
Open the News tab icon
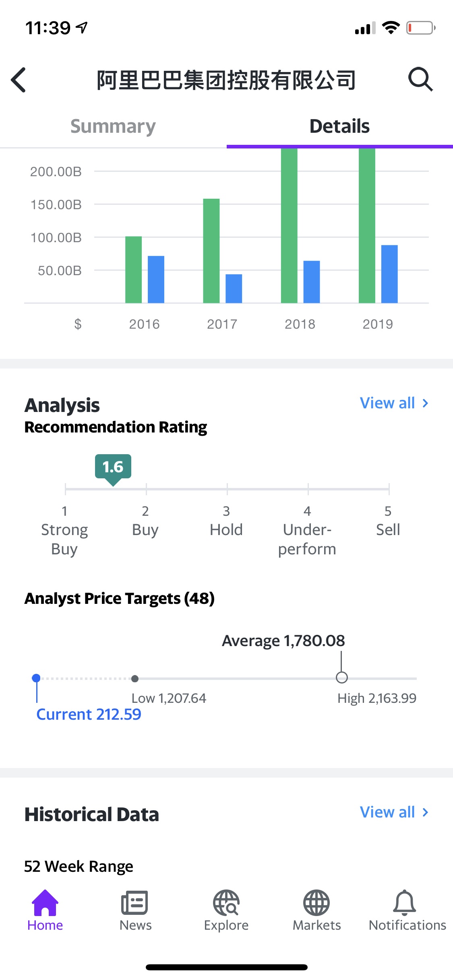(x=135, y=903)
